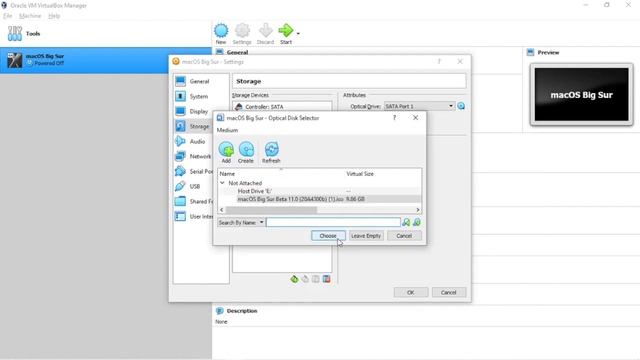Image resolution: width=640 pixels, height=360 pixels.
Task: Click the General section header in details pane
Action: point(237,52)
